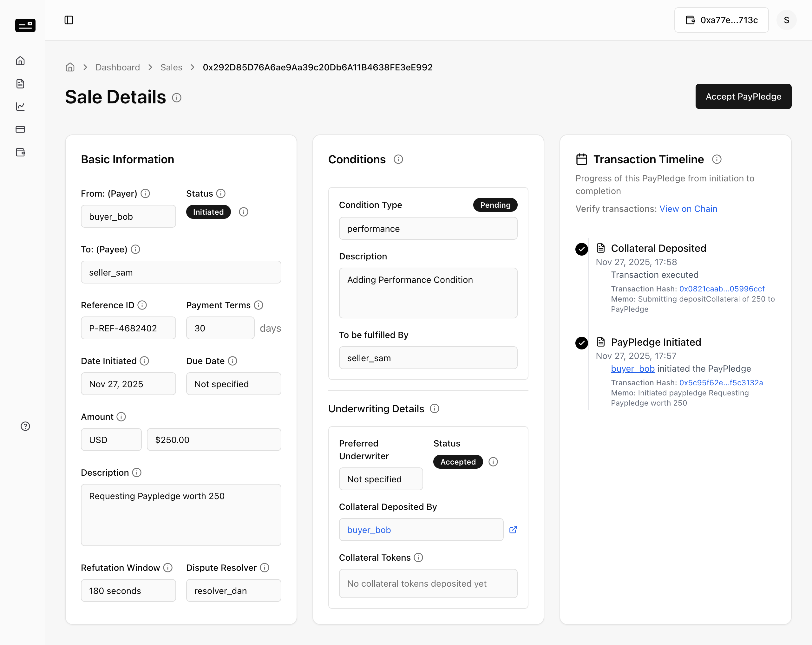The width and height of the screenshot is (812, 645).
Task: Click info icon next to Underwriting Details
Action: (435, 408)
